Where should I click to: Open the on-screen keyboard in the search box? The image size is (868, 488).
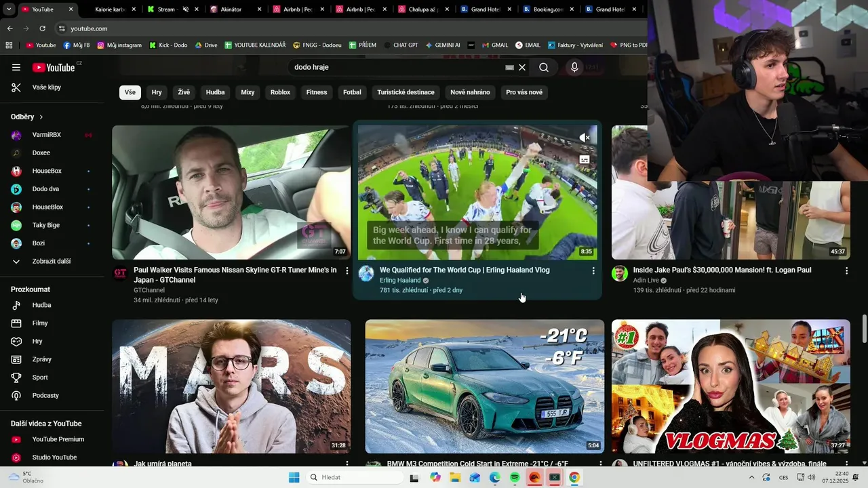[x=510, y=68]
